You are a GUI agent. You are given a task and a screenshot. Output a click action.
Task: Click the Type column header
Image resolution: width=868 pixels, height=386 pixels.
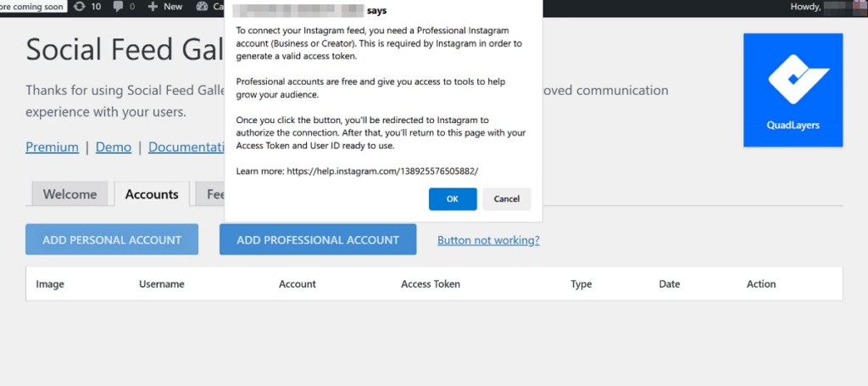tap(581, 284)
